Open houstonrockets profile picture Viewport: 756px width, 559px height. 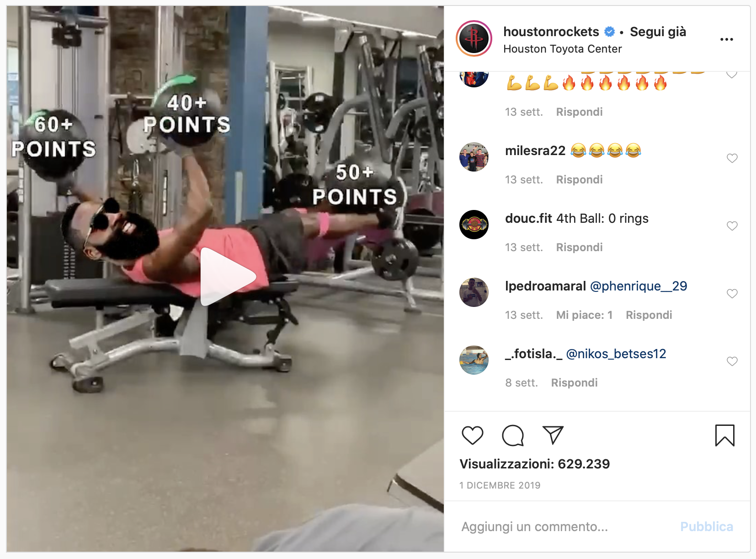click(x=474, y=39)
